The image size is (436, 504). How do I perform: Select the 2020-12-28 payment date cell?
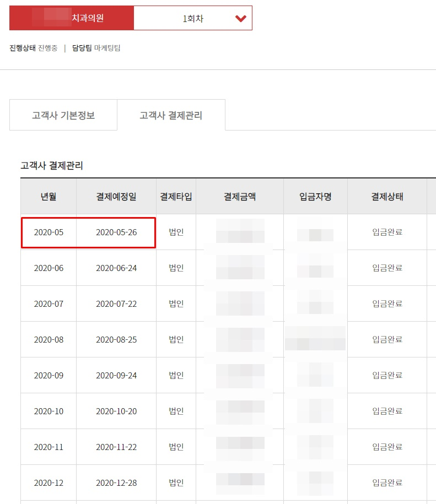[x=116, y=483]
